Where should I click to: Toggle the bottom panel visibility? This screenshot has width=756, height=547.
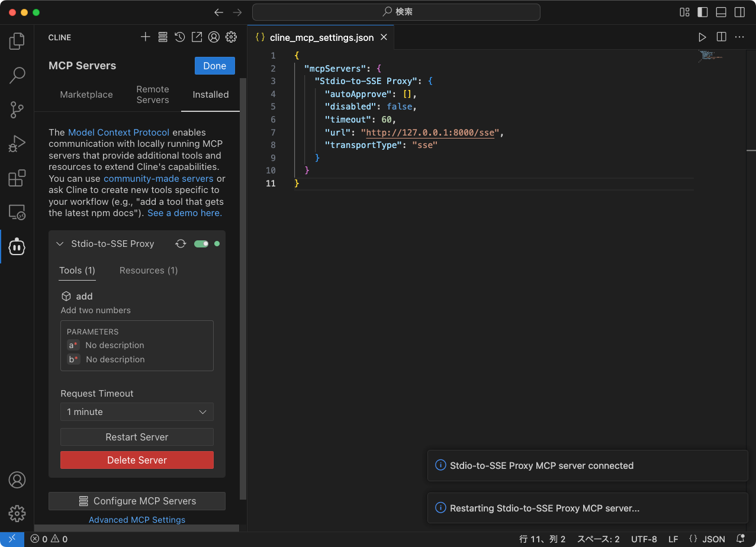(720, 12)
